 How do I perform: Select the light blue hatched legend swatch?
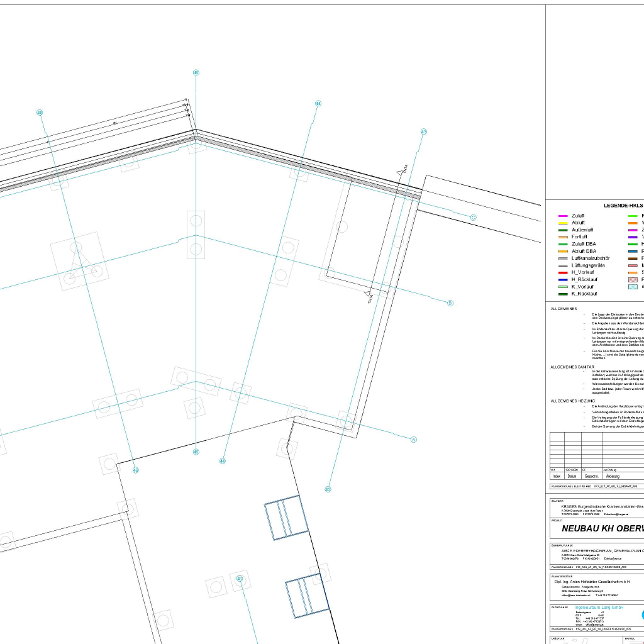[x=633, y=287]
